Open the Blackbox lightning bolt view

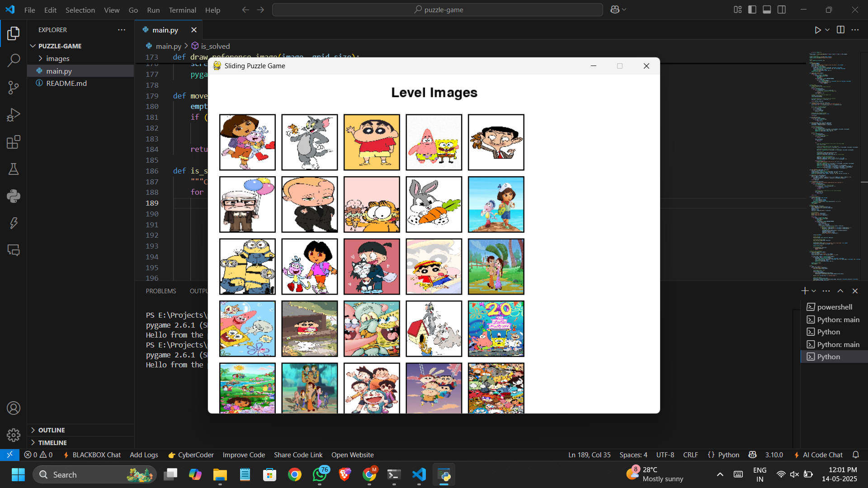pos(14,223)
